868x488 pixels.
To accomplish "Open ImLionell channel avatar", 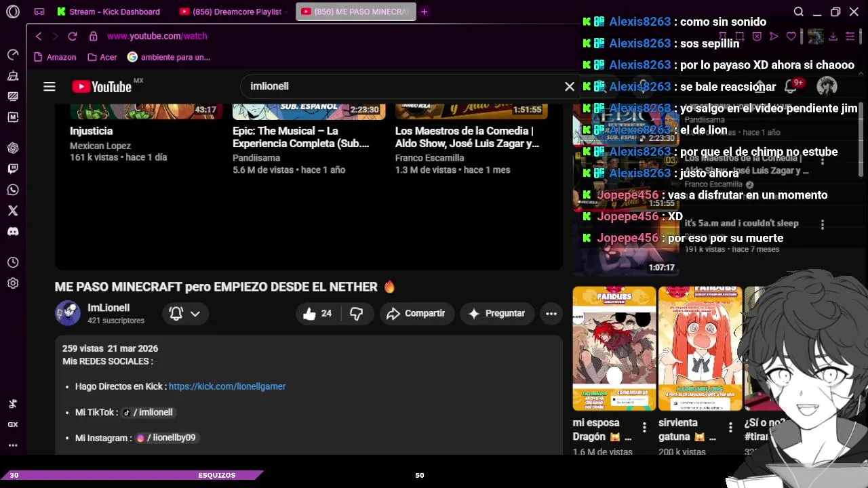I will click(x=68, y=313).
